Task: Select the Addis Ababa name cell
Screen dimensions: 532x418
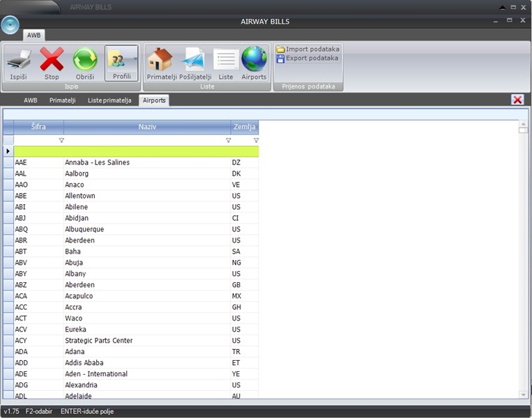Action: [147, 363]
